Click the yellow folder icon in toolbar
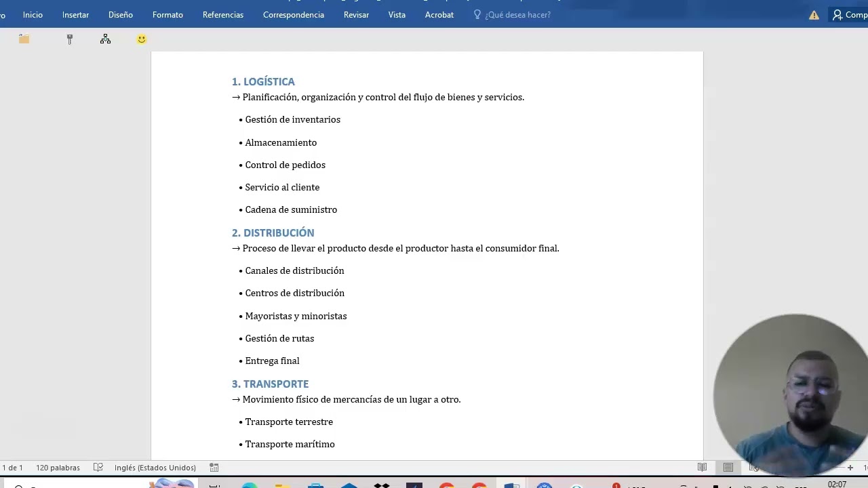 point(24,39)
